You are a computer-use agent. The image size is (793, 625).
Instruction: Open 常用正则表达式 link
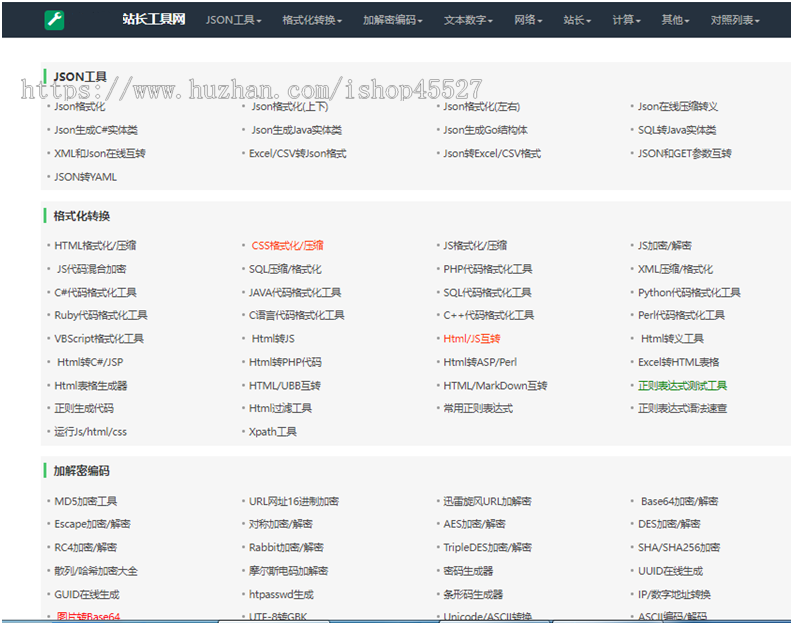(x=478, y=408)
